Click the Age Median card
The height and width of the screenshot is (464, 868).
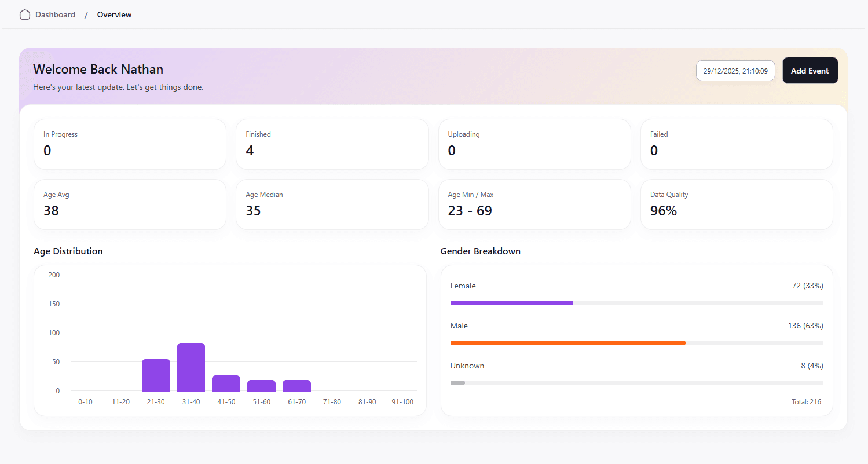pos(332,204)
